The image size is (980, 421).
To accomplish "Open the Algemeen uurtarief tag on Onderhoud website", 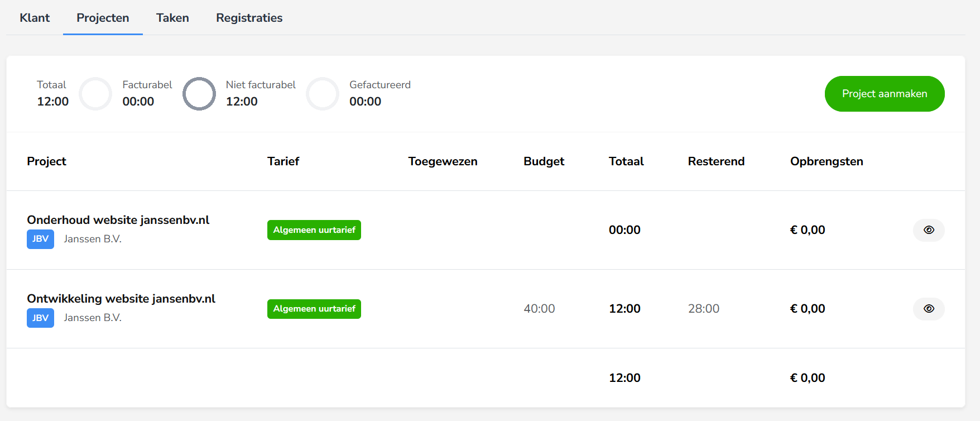I will [314, 229].
